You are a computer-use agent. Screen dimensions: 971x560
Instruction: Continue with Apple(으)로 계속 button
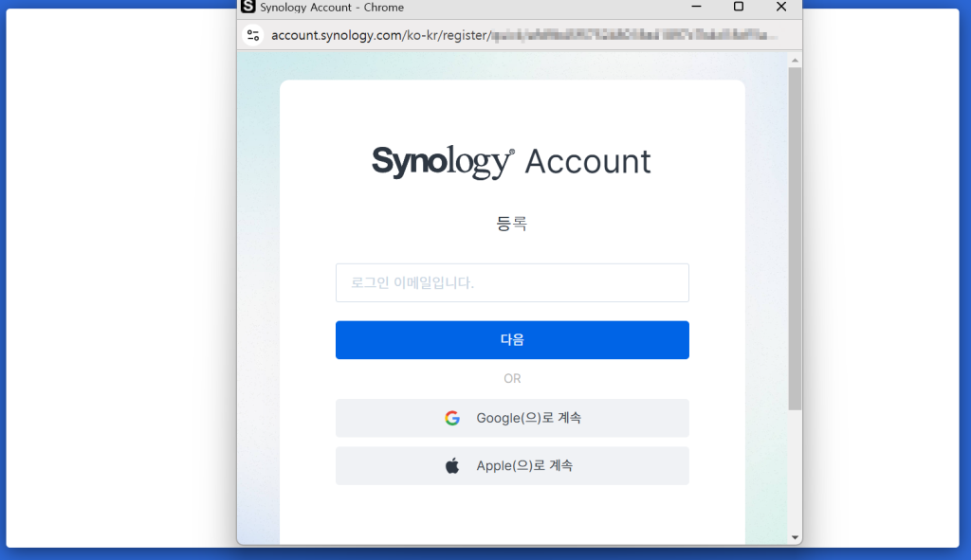click(512, 466)
